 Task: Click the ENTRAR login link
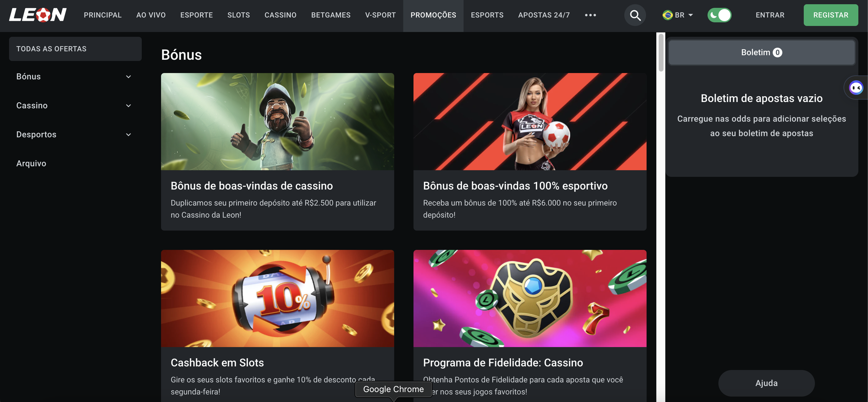(x=770, y=15)
